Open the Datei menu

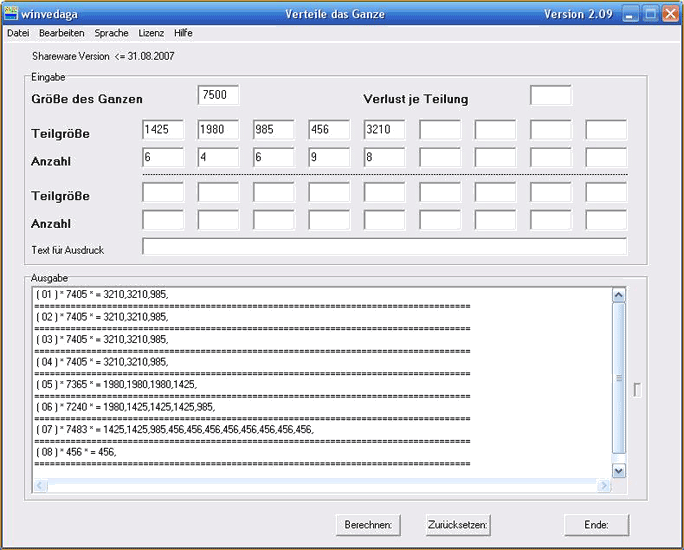18,33
